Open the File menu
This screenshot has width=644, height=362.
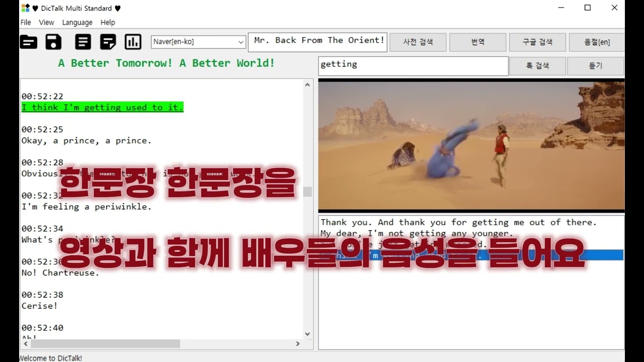(x=26, y=22)
